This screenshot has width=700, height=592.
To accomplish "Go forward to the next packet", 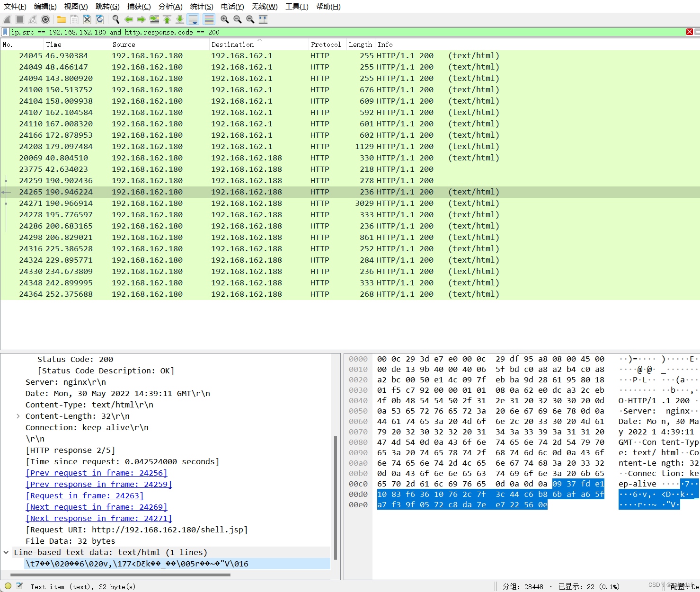I will click(x=142, y=19).
